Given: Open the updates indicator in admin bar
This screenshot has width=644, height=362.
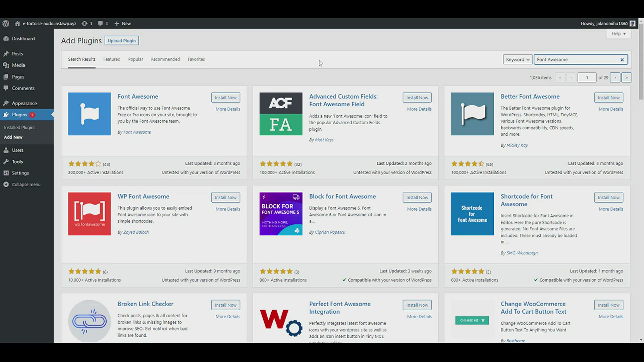Looking at the screenshot, I should (87, 23).
